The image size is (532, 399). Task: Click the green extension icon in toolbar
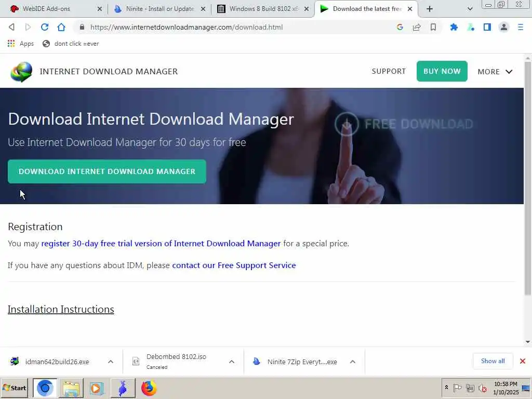click(x=471, y=27)
